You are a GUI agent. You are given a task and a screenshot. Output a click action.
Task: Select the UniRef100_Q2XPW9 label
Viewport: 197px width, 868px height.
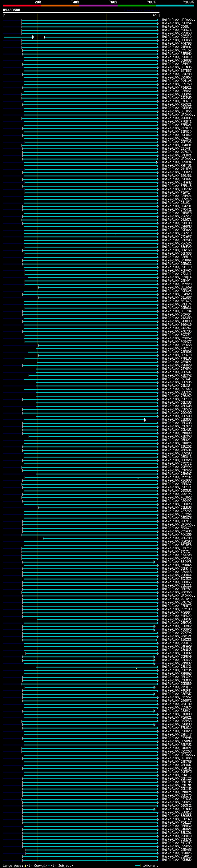click(x=176, y=98)
